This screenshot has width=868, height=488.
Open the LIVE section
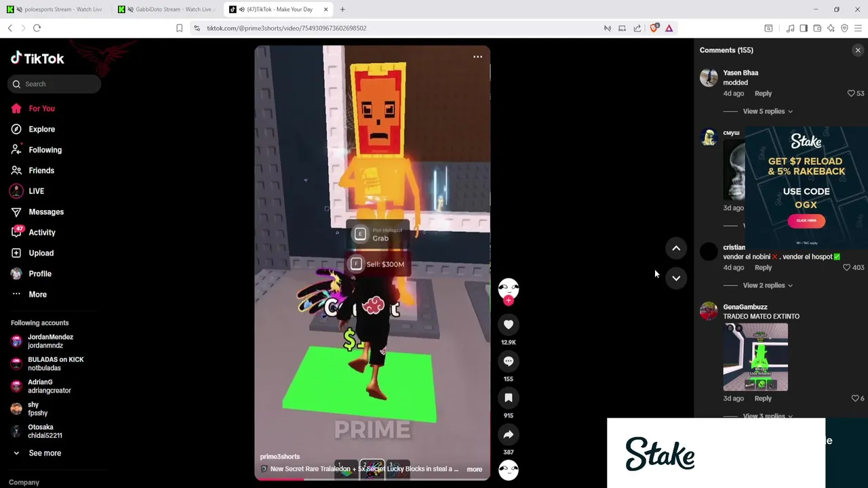(36, 191)
